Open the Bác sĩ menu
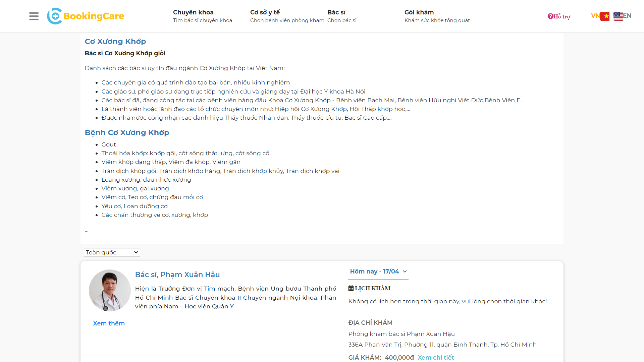Viewport: 644px width, 362px height. pyautogui.click(x=336, y=12)
